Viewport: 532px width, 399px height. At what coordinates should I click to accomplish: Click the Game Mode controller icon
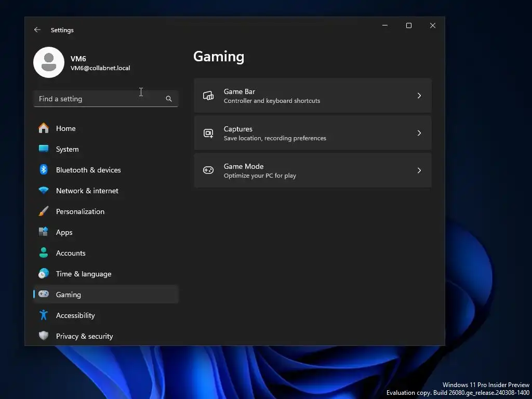[x=208, y=170]
